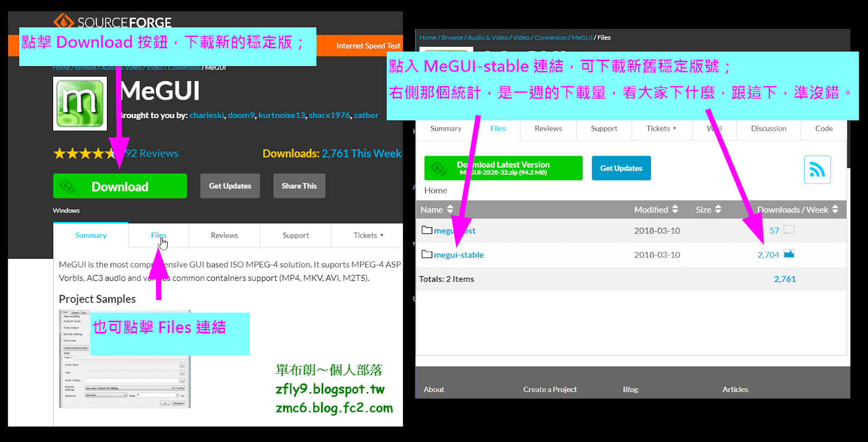The height and width of the screenshot is (442, 868).
Task: Click the RSS feed icon
Action: click(817, 170)
